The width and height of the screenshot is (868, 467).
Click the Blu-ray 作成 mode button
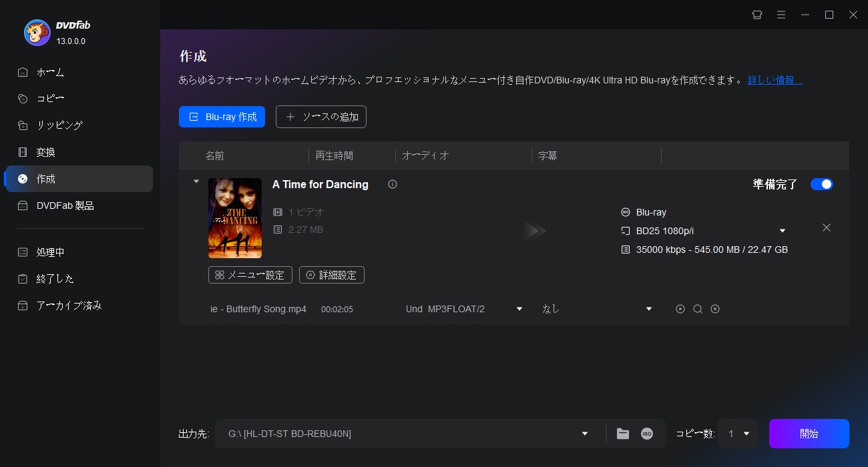222,117
